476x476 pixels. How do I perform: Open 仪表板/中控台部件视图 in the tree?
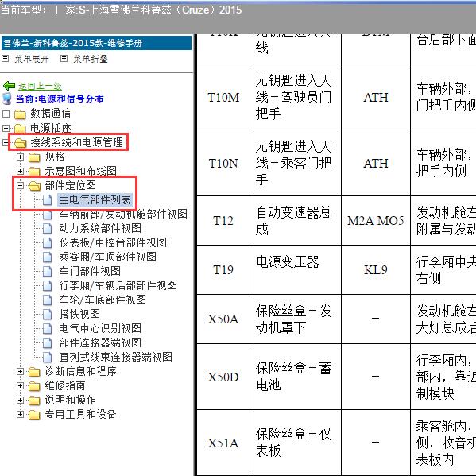point(113,243)
